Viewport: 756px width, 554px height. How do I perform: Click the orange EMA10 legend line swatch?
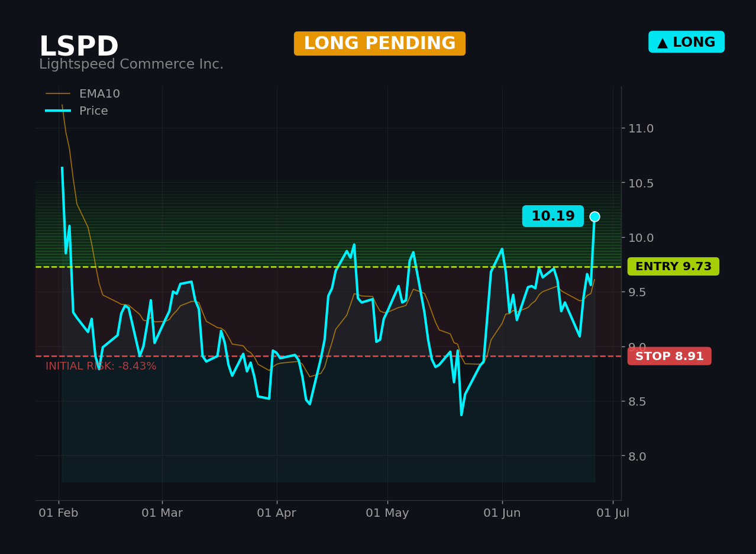click(x=58, y=94)
